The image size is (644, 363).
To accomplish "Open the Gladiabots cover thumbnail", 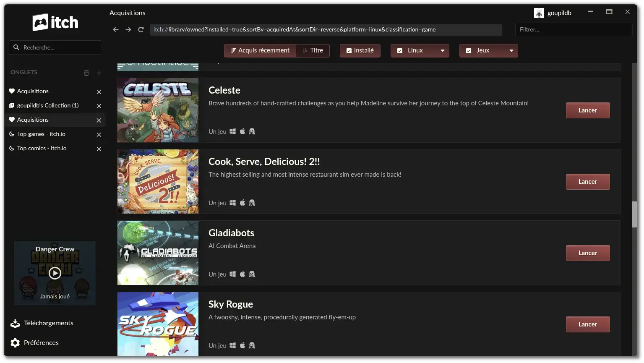I will pyautogui.click(x=158, y=253).
